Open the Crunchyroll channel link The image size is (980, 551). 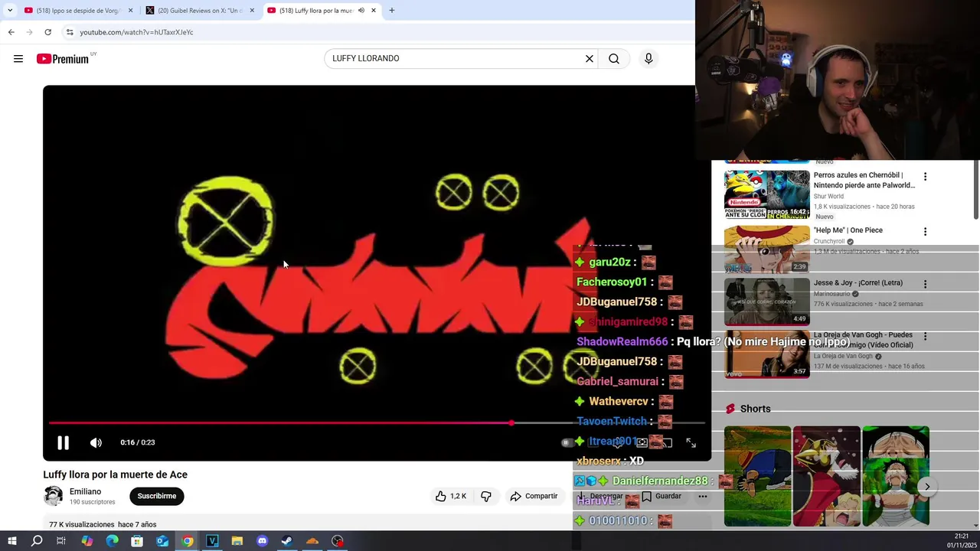click(829, 241)
